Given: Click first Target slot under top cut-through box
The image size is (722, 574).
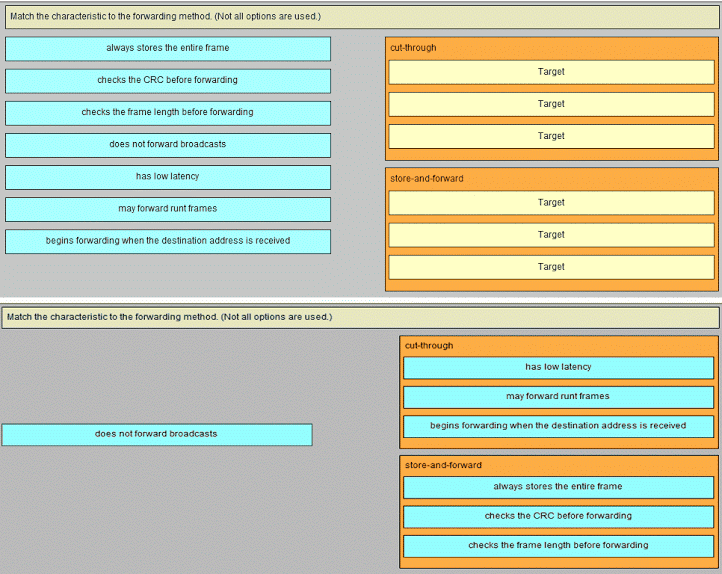Looking at the screenshot, I should [x=551, y=72].
